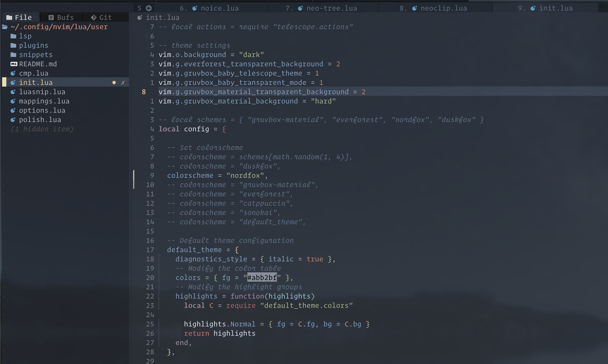Click the Lua logo on the noice.lua tab
The image size is (608, 364).
(x=195, y=8)
